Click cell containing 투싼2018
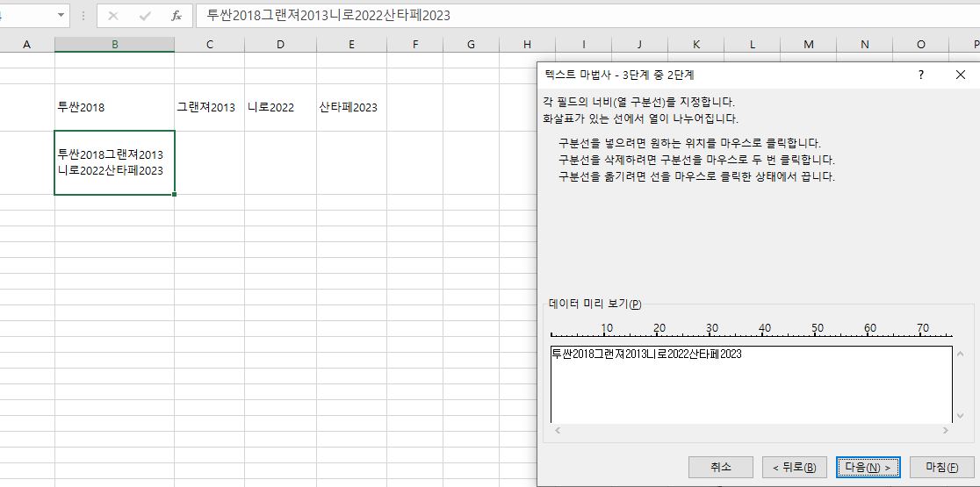 114,107
